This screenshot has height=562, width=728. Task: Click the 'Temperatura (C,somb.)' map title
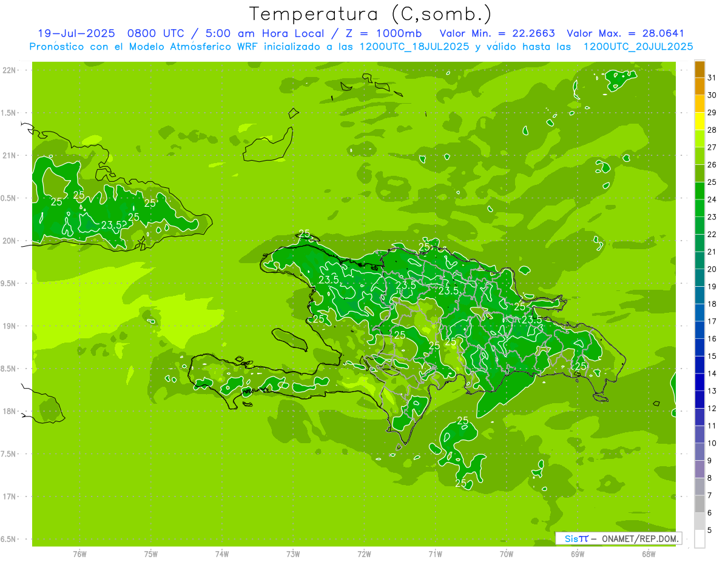[x=371, y=13]
